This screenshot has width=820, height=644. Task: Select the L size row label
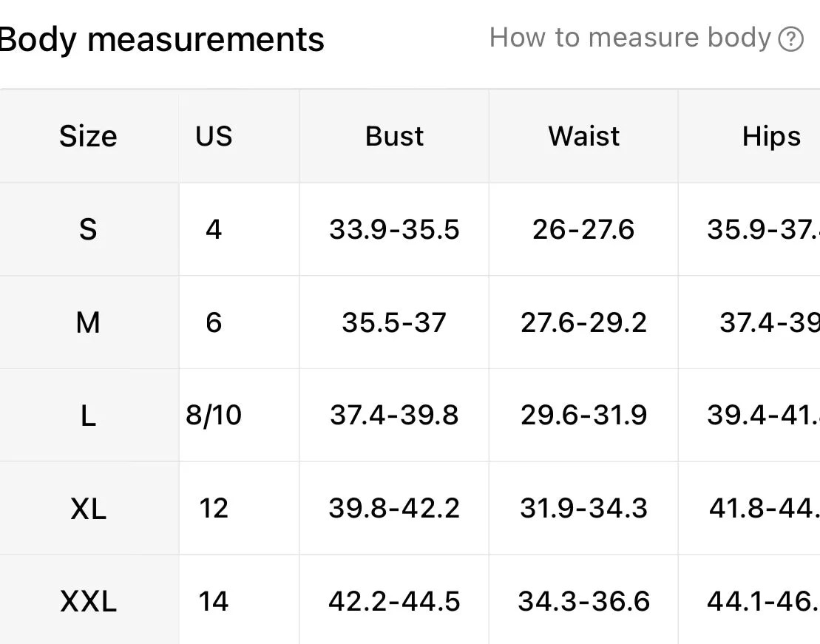(x=88, y=416)
